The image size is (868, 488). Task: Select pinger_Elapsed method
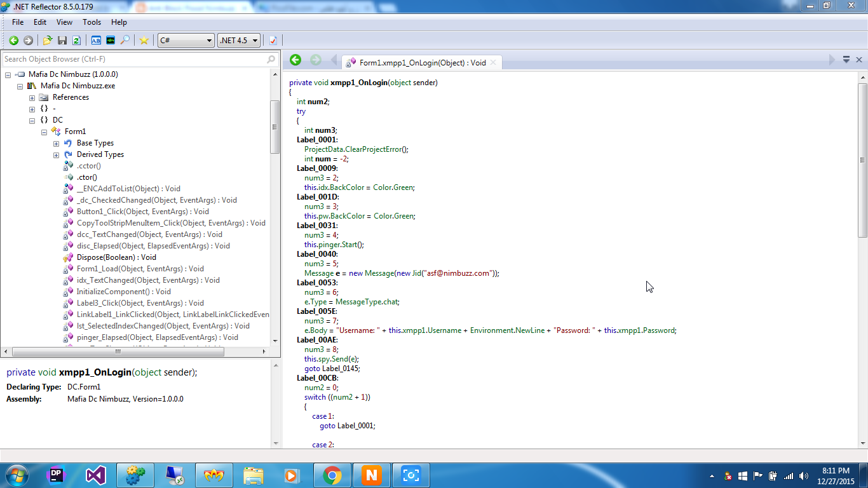(x=158, y=337)
